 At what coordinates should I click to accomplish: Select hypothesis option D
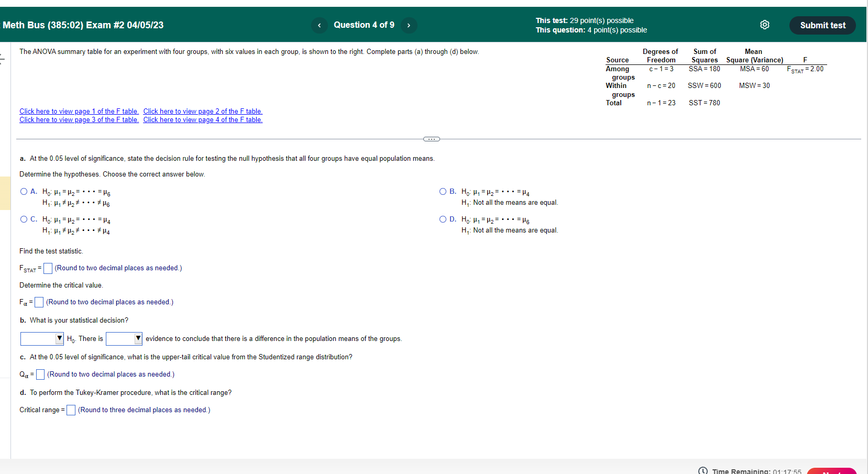443,219
